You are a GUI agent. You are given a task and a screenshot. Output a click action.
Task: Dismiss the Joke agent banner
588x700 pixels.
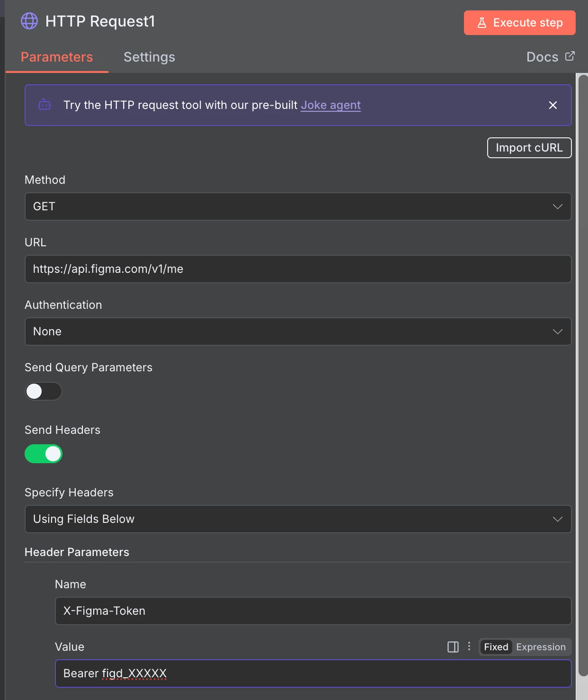pos(552,105)
